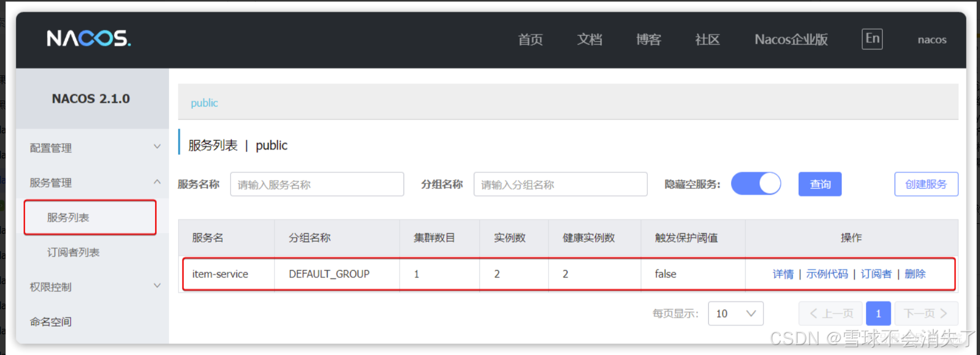
Task: Open the 权限控制 sidebar section
Action: click(x=51, y=287)
